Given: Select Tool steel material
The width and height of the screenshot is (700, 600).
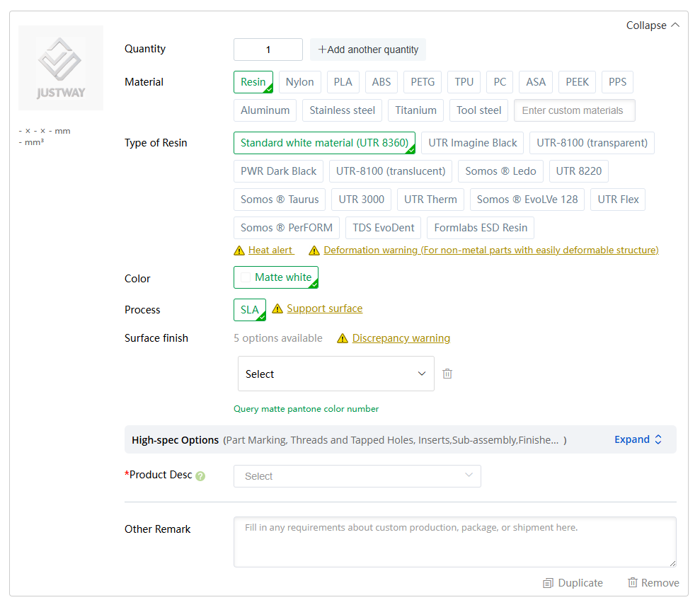Looking at the screenshot, I should click(x=478, y=110).
